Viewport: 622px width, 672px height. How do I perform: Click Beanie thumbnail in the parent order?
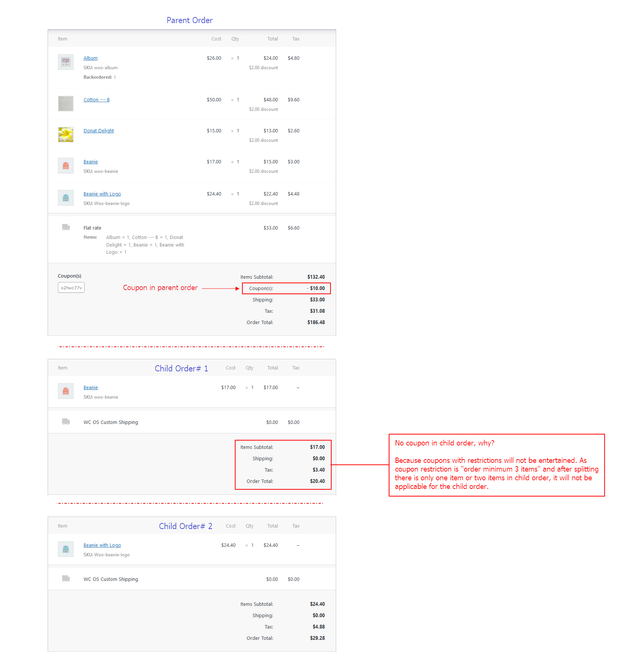click(x=66, y=166)
